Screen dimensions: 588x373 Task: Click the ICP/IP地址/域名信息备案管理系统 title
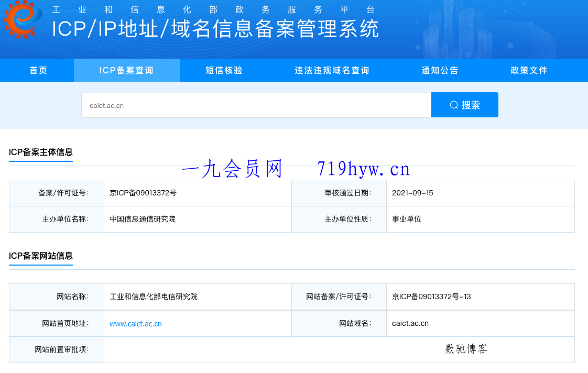pyautogui.click(x=215, y=29)
